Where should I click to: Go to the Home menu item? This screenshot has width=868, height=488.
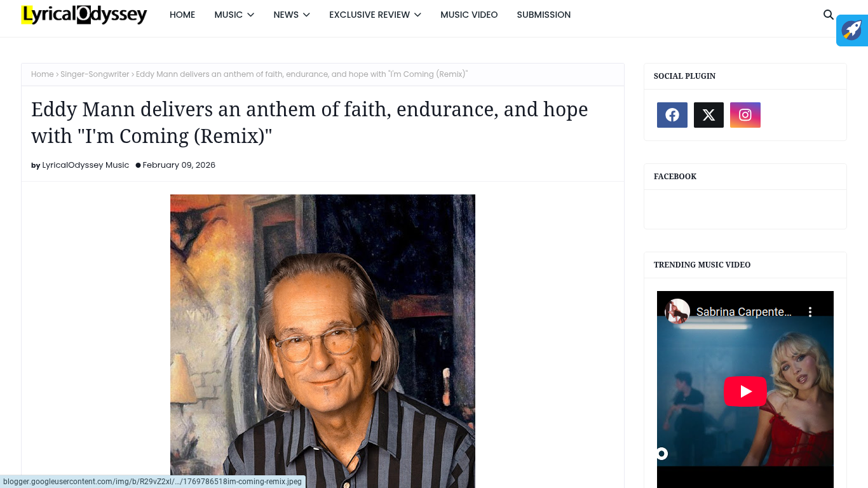click(x=182, y=15)
